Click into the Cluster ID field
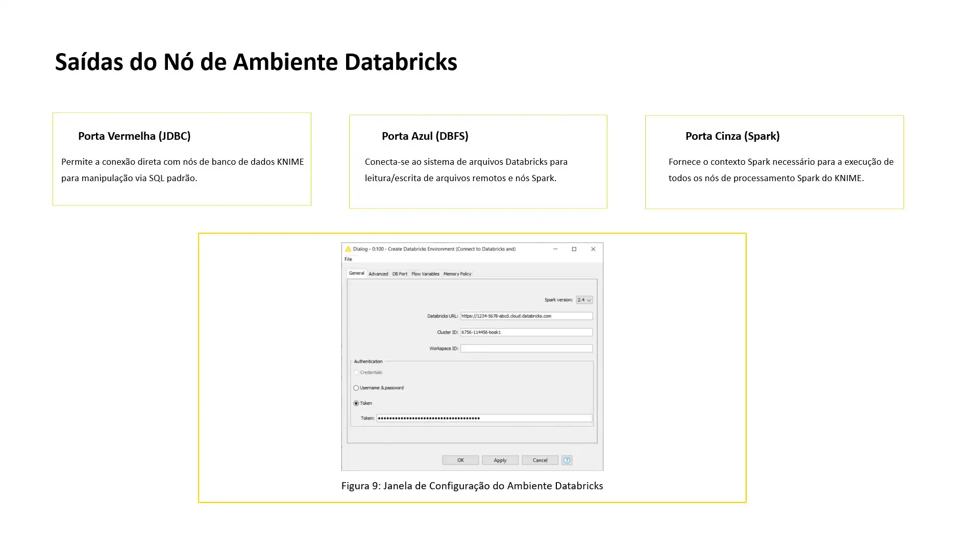Screen dimensions: 980x551 pos(526,332)
